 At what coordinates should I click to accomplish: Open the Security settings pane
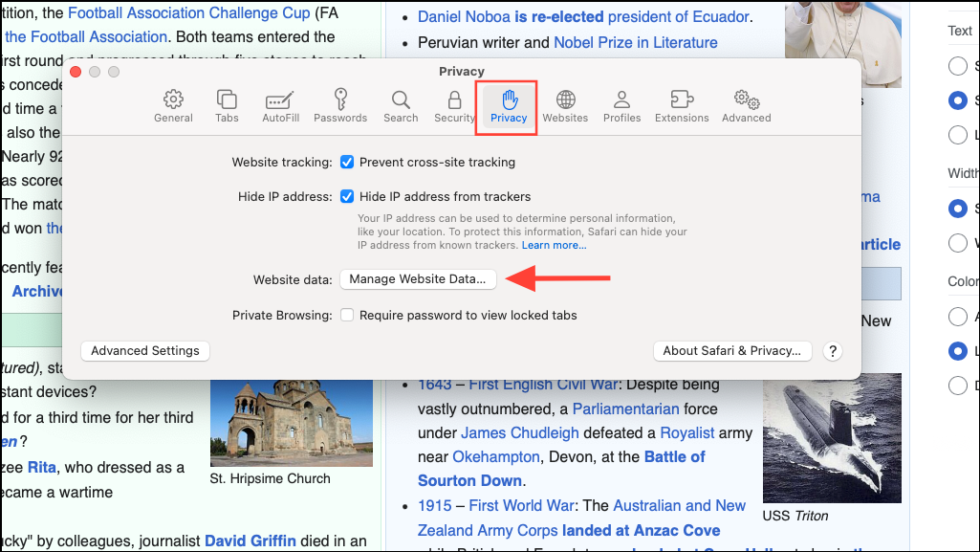[x=454, y=106]
